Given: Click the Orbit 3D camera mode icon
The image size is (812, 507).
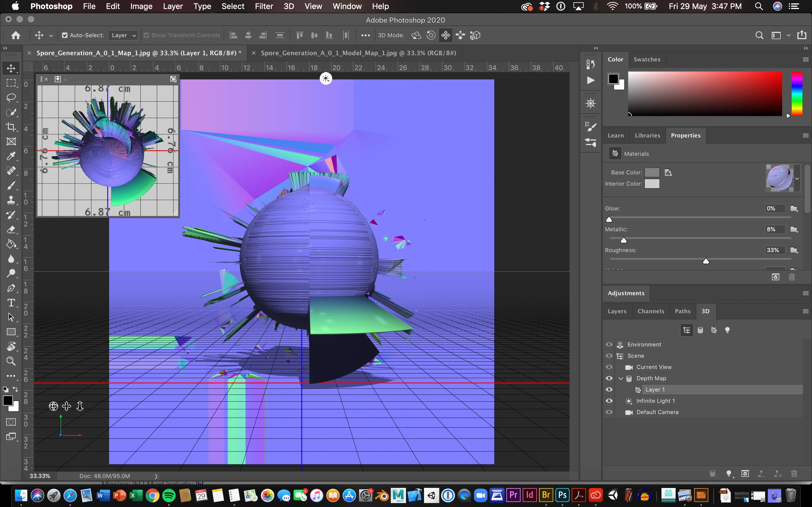Looking at the screenshot, I should (416, 35).
